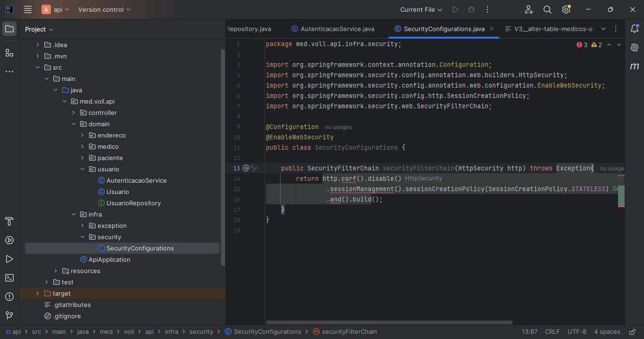
Task: Switch to the AutenticacaoService.java tab
Action: point(333,29)
